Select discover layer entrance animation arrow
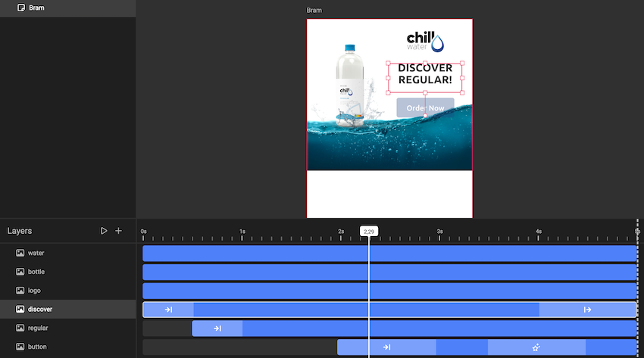This screenshot has height=358, width=644. pos(168,310)
